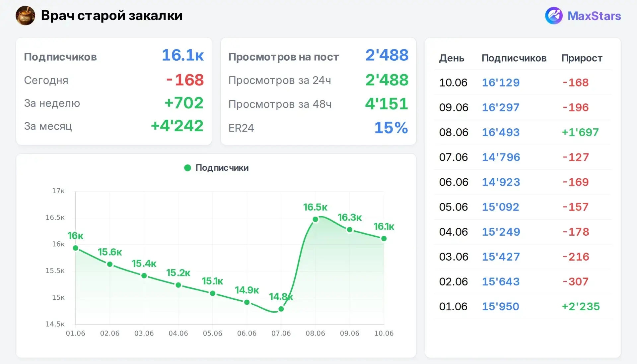
Task: Click the 16.3к chart data point
Action: pos(350,230)
